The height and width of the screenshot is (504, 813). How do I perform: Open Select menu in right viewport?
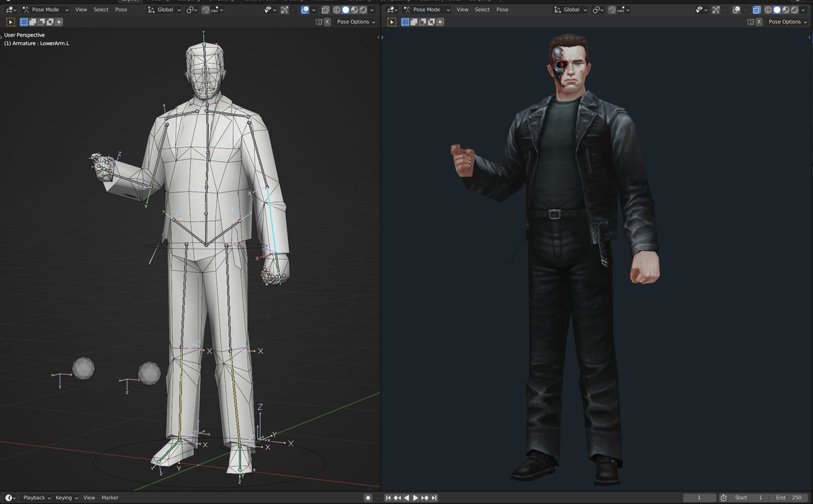[482, 9]
